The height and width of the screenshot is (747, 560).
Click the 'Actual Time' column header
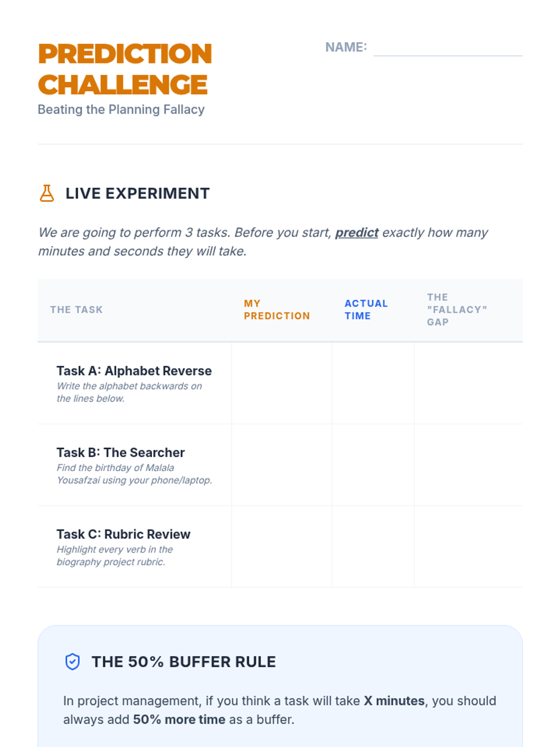click(x=366, y=310)
